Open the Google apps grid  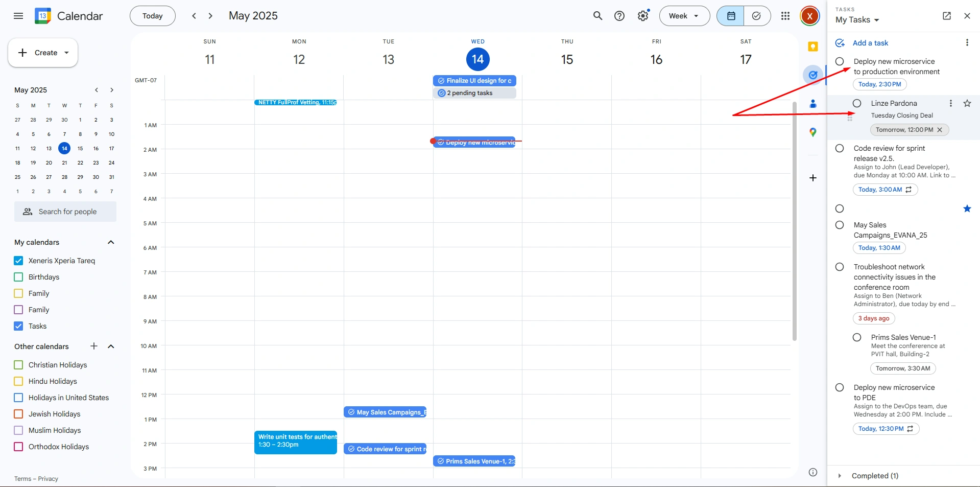point(785,16)
